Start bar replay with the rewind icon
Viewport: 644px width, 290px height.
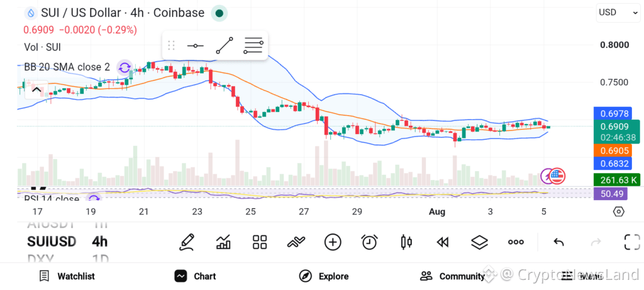(x=442, y=242)
